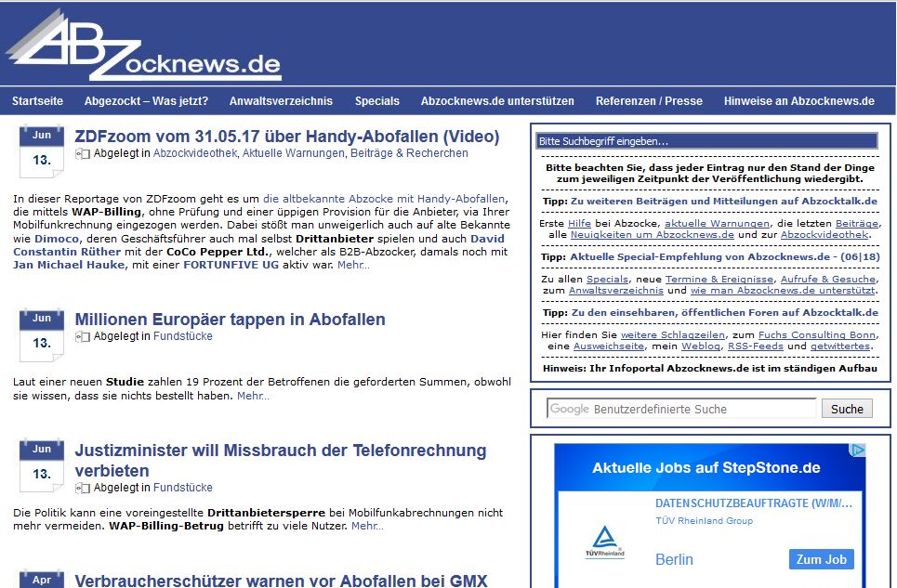Open the 'Abgezockt – Was jetzt?' menu item
897x588 pixels.
147,101
